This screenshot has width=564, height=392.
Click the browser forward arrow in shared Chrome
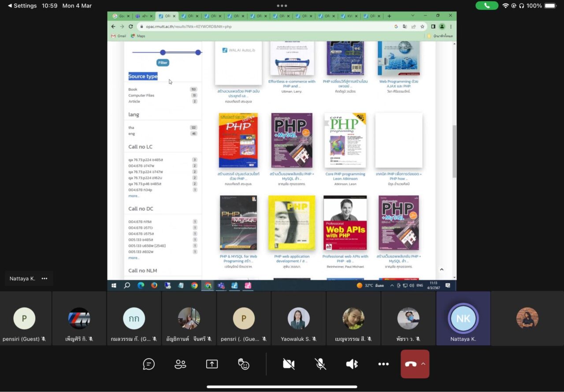pos(122,26)
